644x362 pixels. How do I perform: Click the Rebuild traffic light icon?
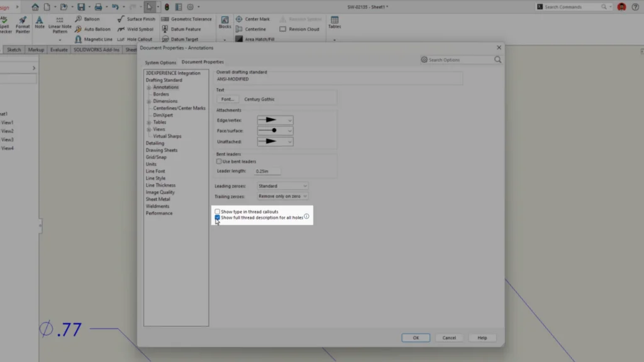pos(166,7)
